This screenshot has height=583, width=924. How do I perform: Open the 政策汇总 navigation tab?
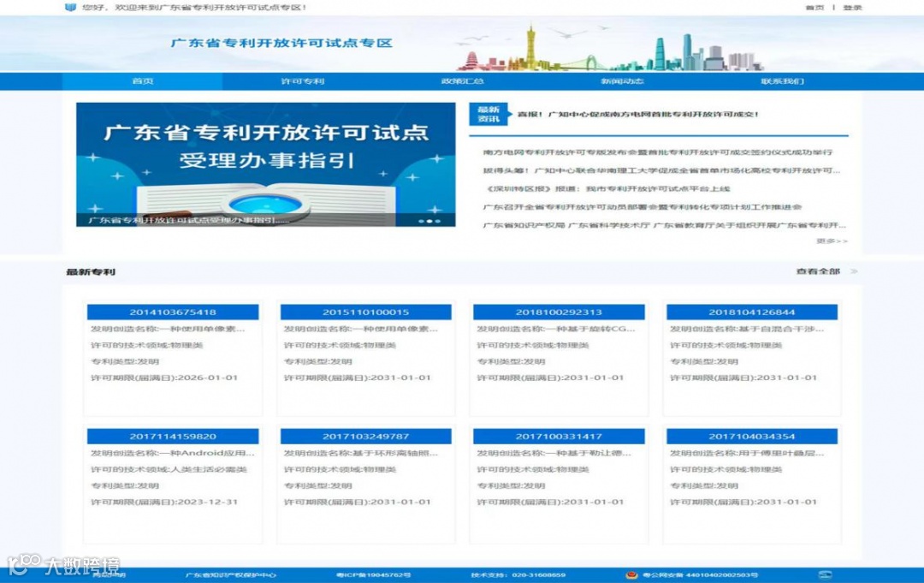point(463,81)
